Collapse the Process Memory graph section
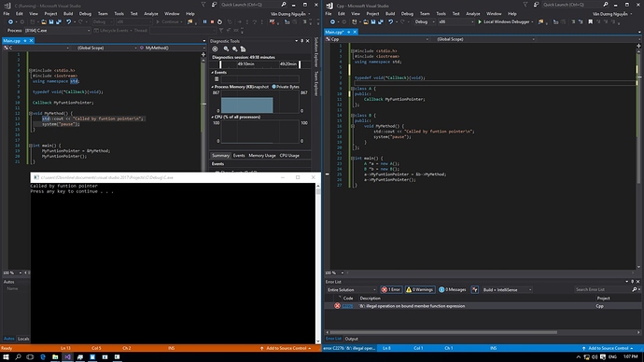Viewport: 644px width, 362px height. pos(213,87)
